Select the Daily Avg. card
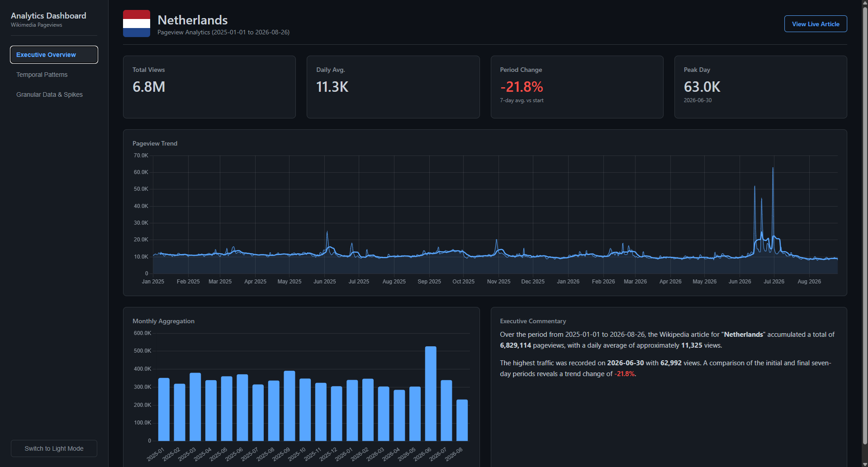The image size is (868, 467). pos(393,87)
